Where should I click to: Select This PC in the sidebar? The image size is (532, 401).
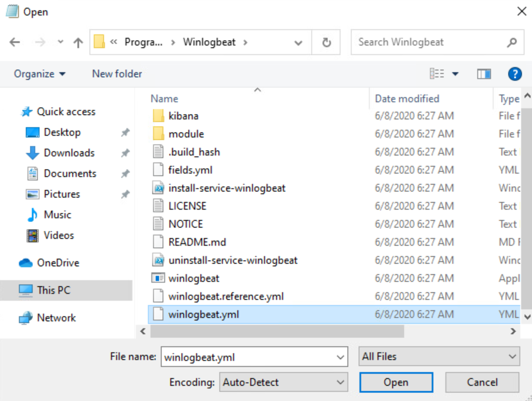point(66,290)
